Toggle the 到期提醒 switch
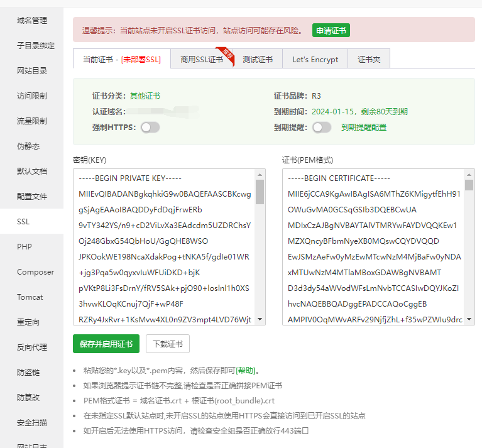The height and width of the screenshot is (448, 482). point(322,127)
